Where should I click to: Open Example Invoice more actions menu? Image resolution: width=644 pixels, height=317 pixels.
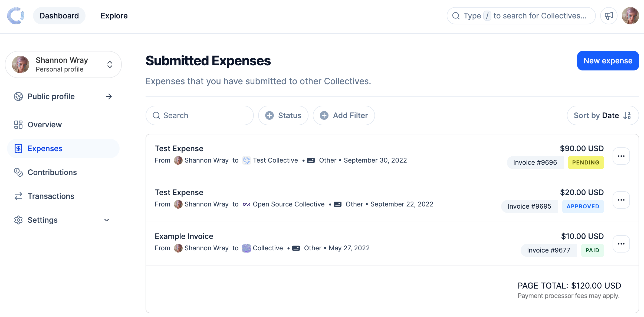coord(621,244)
